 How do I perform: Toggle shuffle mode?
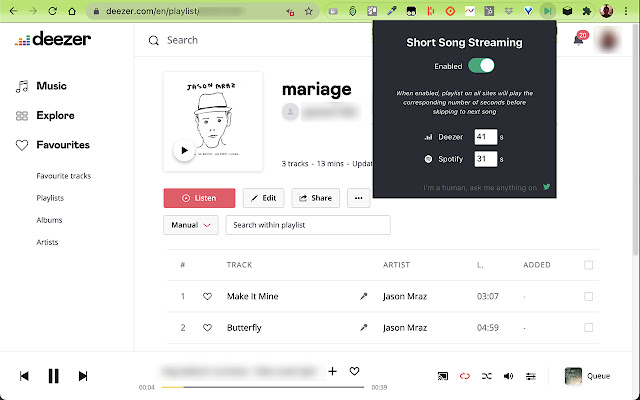point(487,376)
